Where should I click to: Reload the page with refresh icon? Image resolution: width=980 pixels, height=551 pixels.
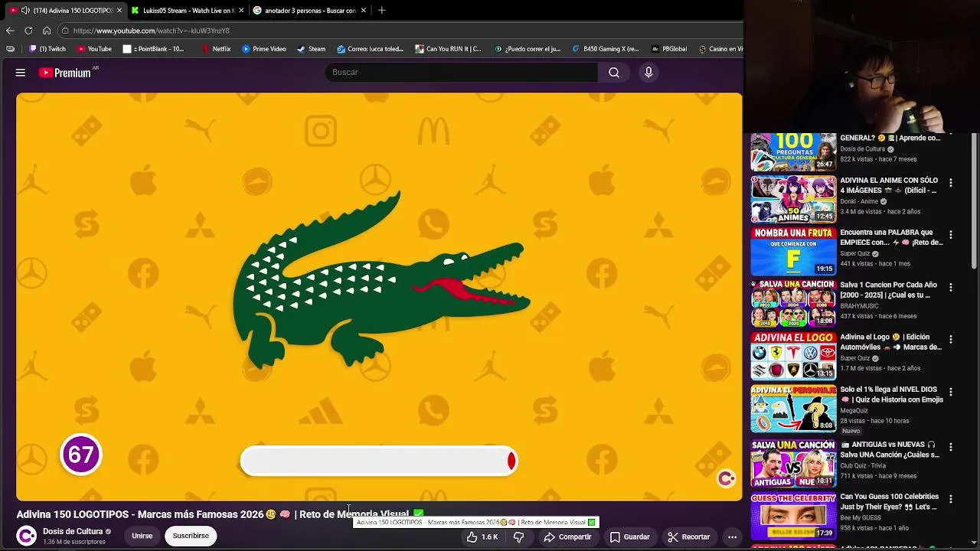(28, 31)
